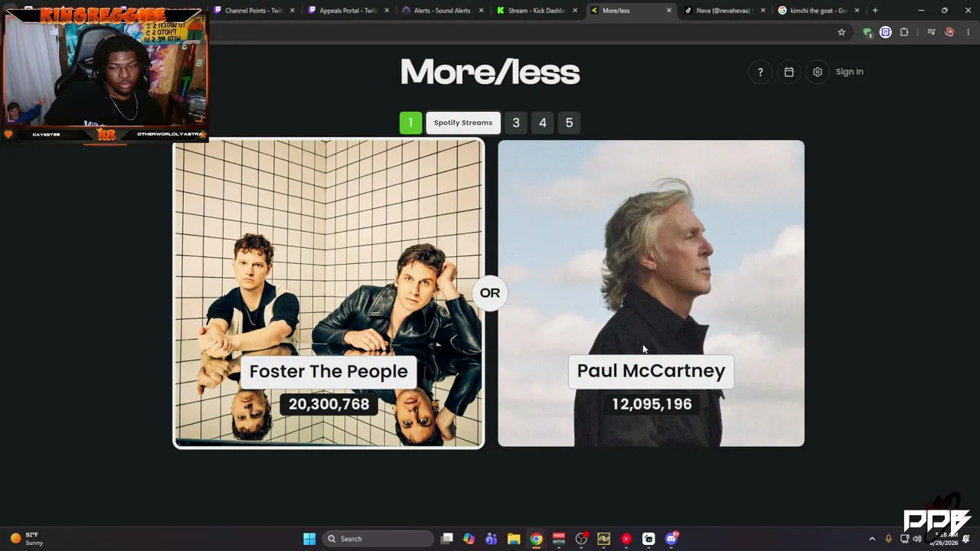The image size is (980, 551).
Task: Click the microphone tray icon
Action: tap(888, 539)
